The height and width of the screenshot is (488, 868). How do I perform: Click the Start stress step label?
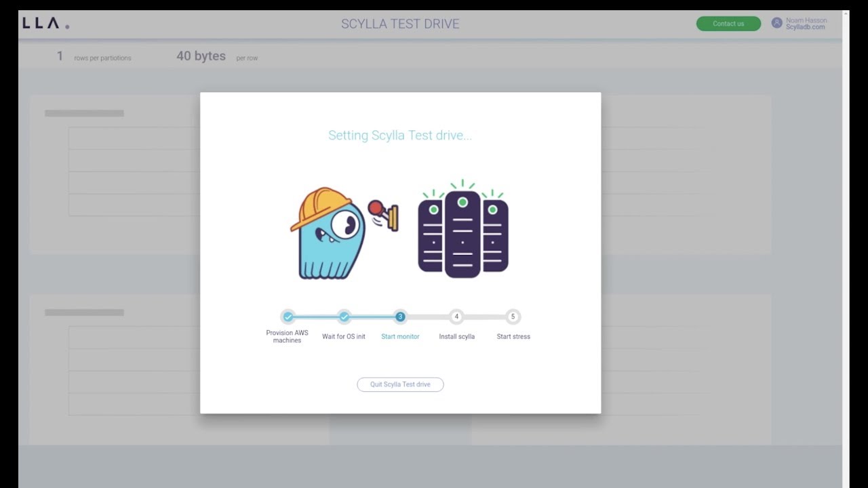[x=513, y=336]
